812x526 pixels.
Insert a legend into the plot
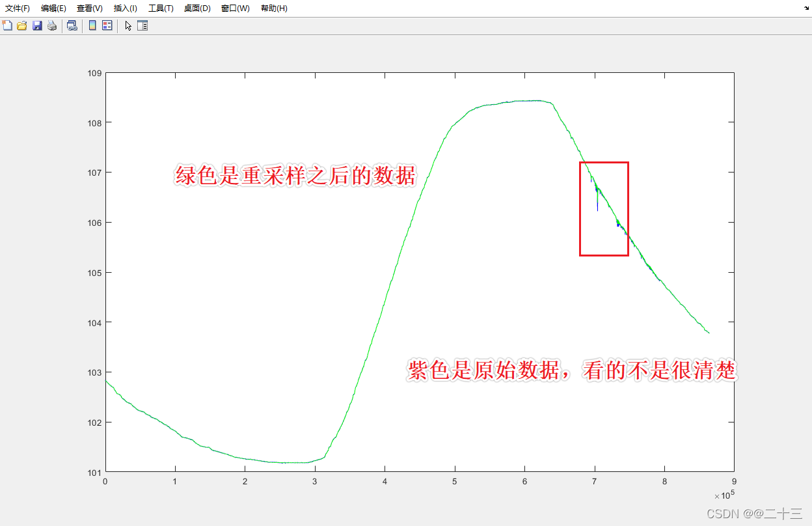[106, 25]
